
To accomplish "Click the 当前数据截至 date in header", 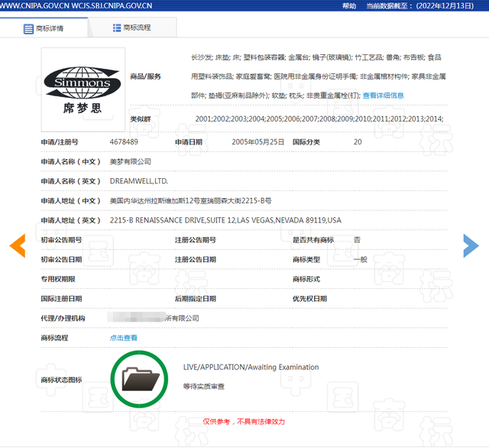I will coord(424,5).
